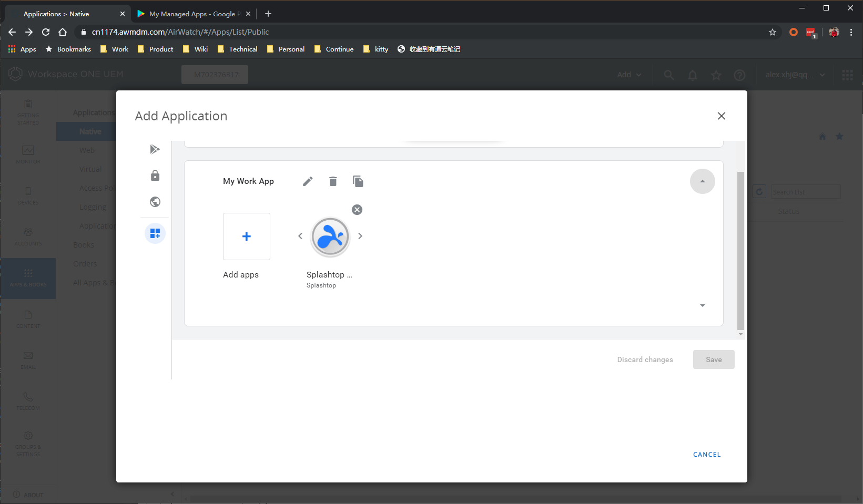The width and height of the screenshot is (863, 504).
Task: Move My Work App collection down
Action: 702,305
